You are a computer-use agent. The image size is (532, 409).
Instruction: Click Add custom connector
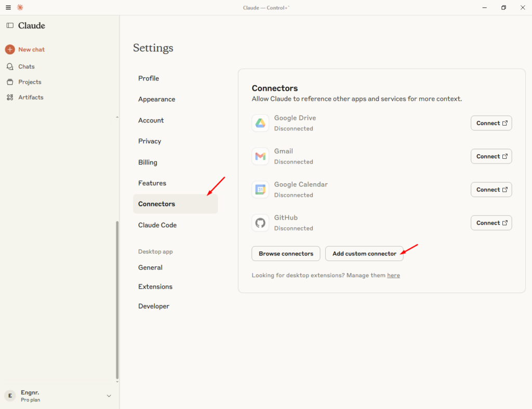364,253
